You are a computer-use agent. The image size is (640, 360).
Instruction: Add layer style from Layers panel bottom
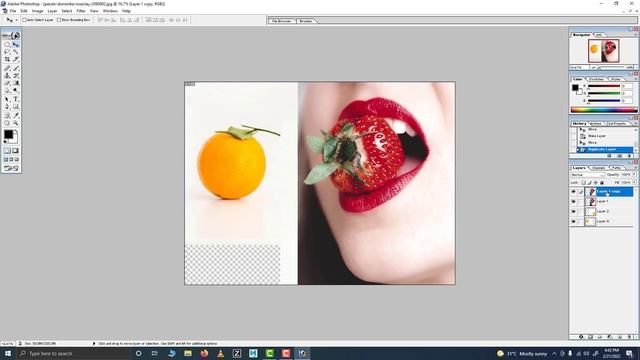point(581,337)
